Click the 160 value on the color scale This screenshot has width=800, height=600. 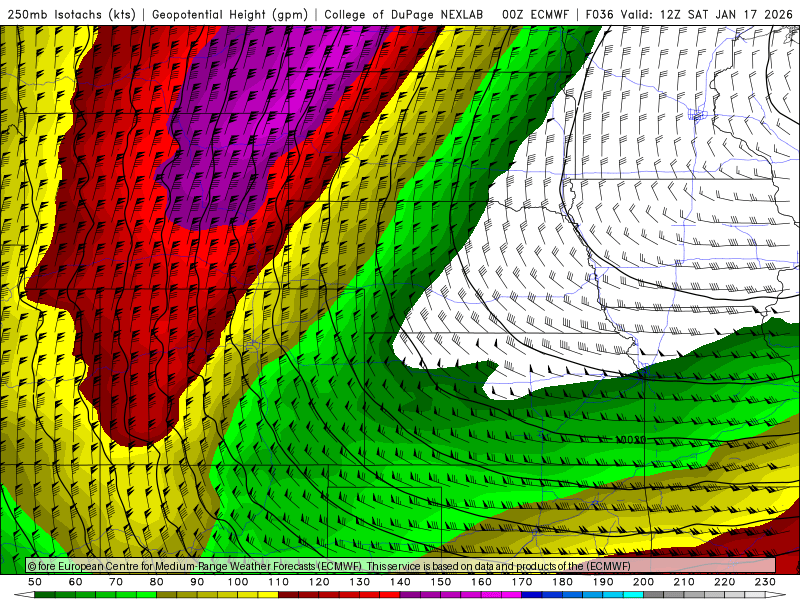[481, 582]
